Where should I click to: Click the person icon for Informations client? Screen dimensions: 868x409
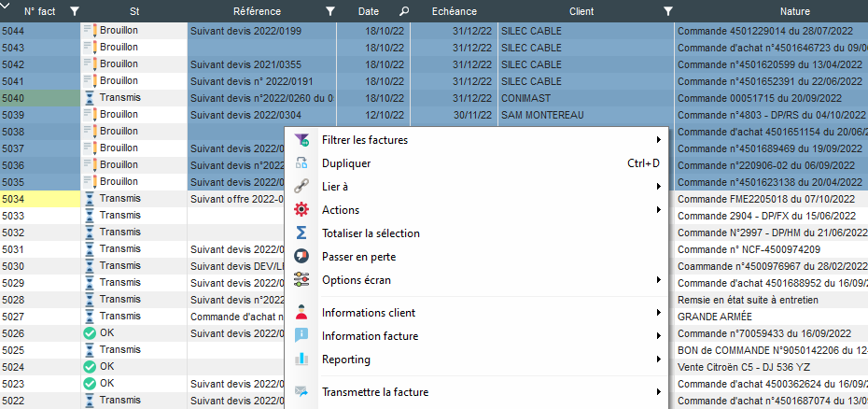point(301,313)
